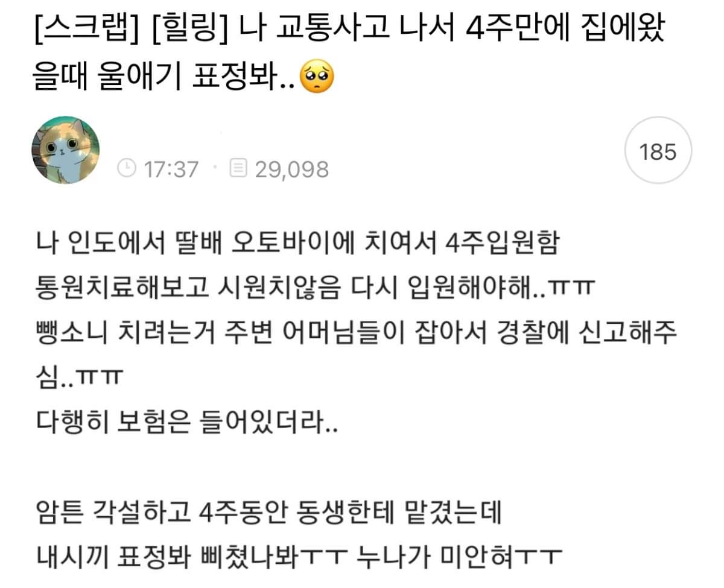Click the 17:37 post timestamp

tap(171, 169)
